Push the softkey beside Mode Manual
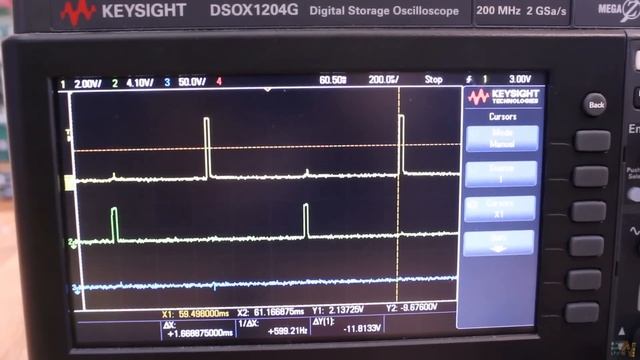640x360 pixels. (x=592, y=141)
